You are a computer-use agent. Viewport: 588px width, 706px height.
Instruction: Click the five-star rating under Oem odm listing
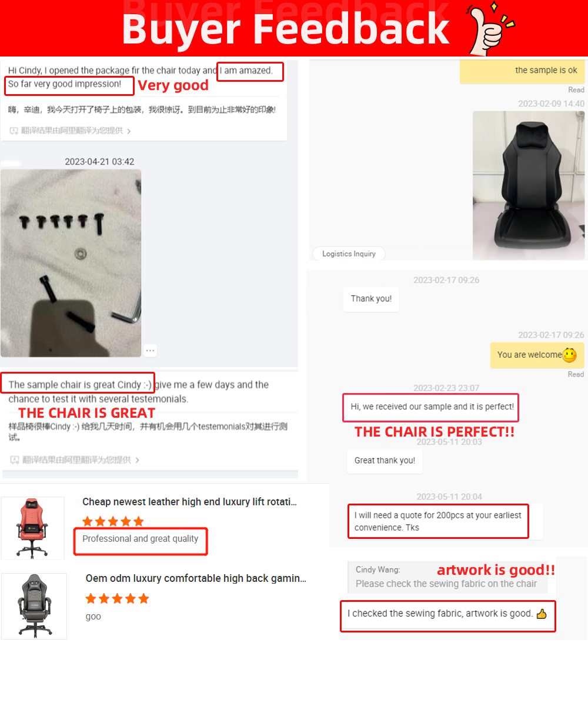point(117,599)
